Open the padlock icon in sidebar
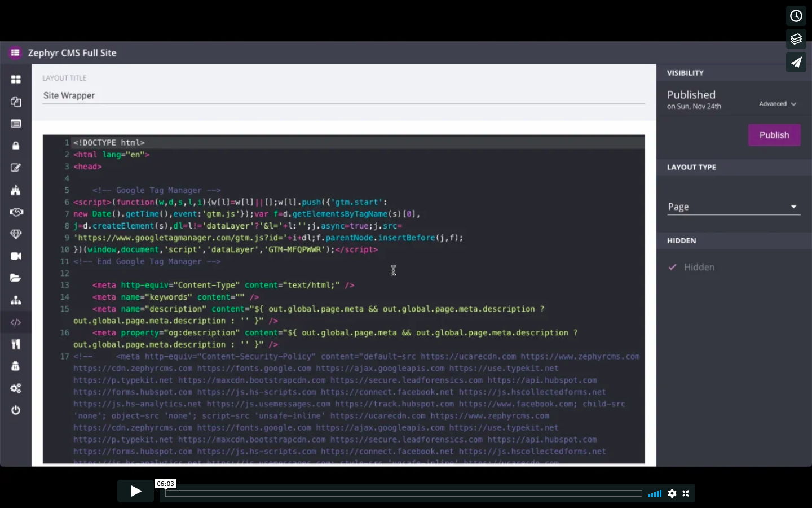This screenshot has width=812, height=508. (x=16, y=146)
